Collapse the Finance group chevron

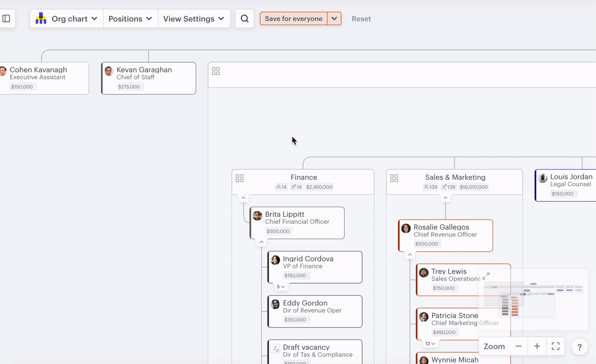[243, 198]
